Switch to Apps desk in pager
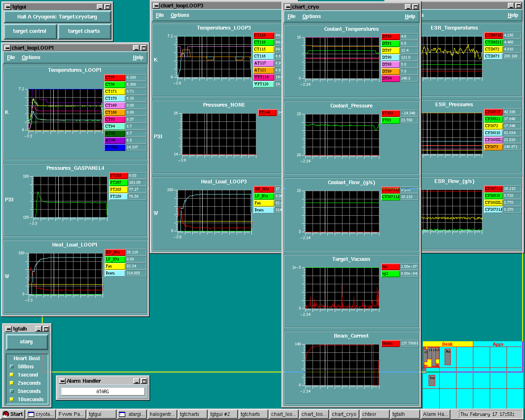 pyautogui.click(x=498, y=344)
